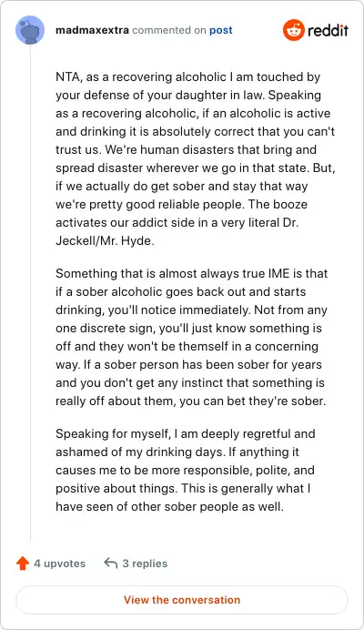Click the line "really off about them"
This screenshot has height=630, width=364.
191,401
